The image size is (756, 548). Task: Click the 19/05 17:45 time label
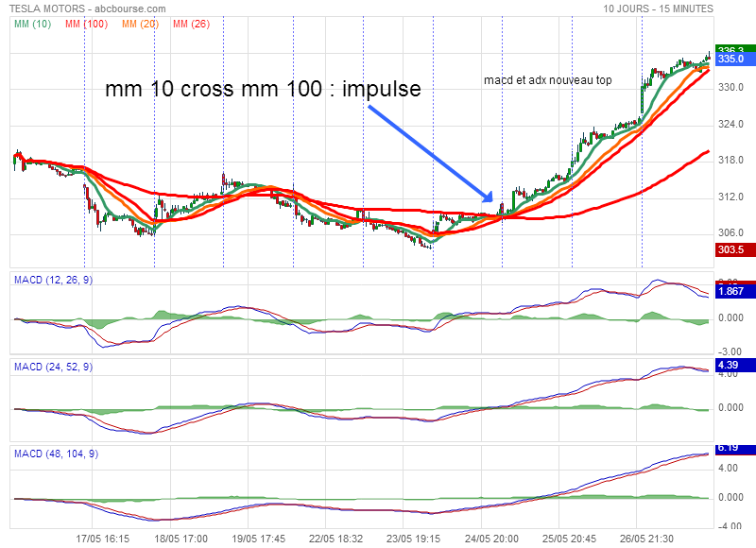click(258, 539)
